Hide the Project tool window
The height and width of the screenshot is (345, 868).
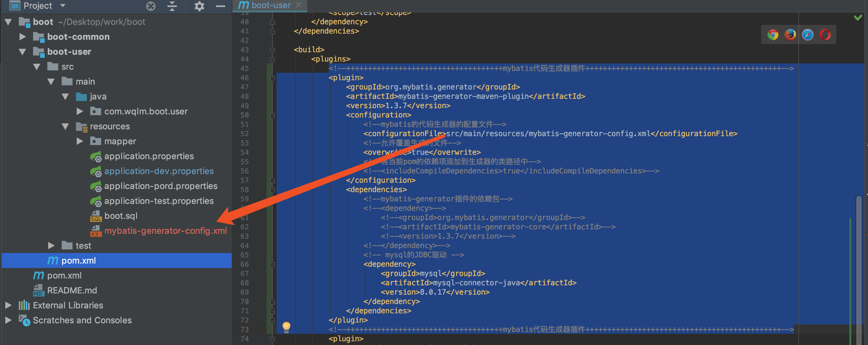pyautogui.click(x=220, y=6)
